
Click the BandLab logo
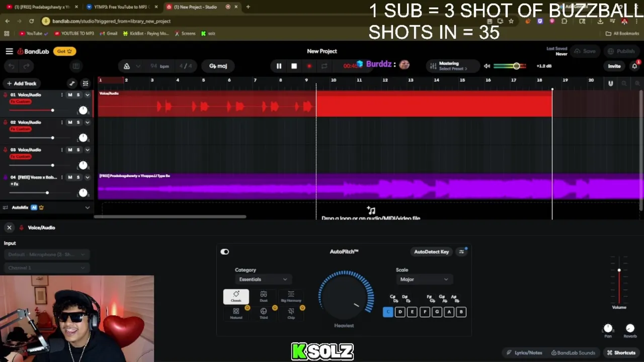33,51
